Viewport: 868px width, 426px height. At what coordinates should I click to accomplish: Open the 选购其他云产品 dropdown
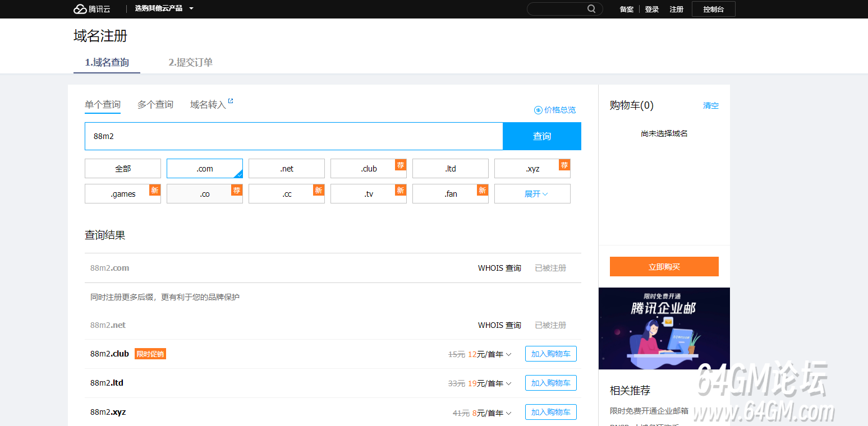click(164, 8)
